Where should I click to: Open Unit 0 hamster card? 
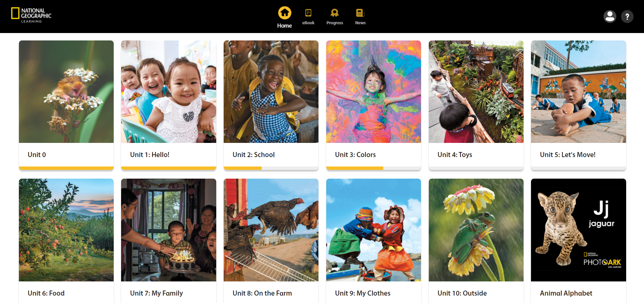(66, 105)
